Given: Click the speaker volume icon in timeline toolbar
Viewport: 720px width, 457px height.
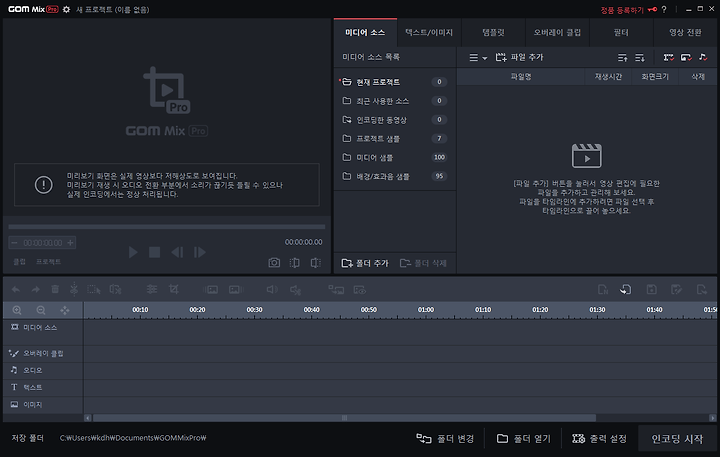Looking at the screenshot, I should pyautogui.click(x=272, y=289).
